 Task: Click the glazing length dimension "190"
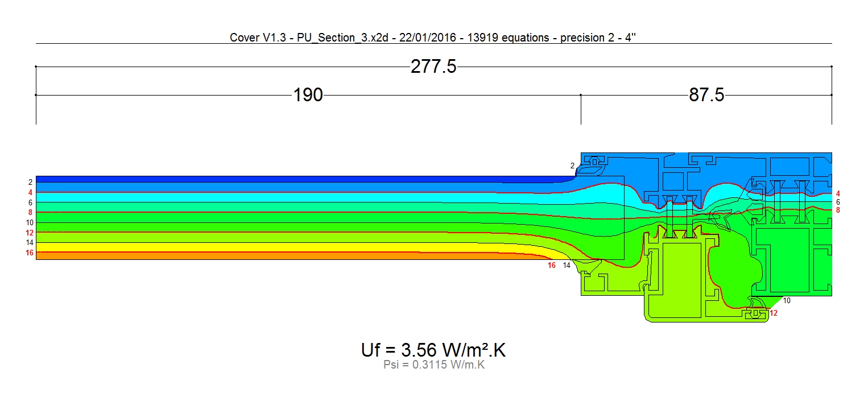tap(308, 95)
